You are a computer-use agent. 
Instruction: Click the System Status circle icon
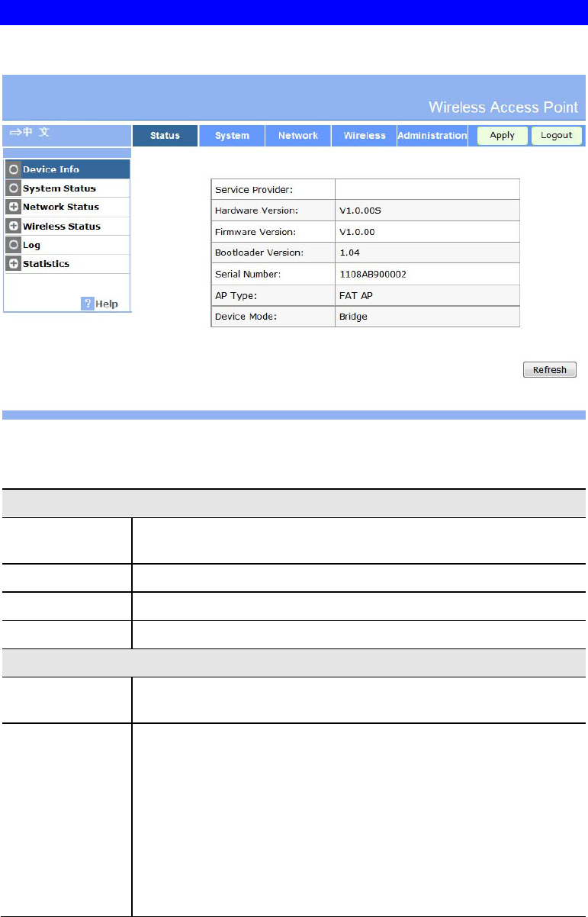pos(13,188)
